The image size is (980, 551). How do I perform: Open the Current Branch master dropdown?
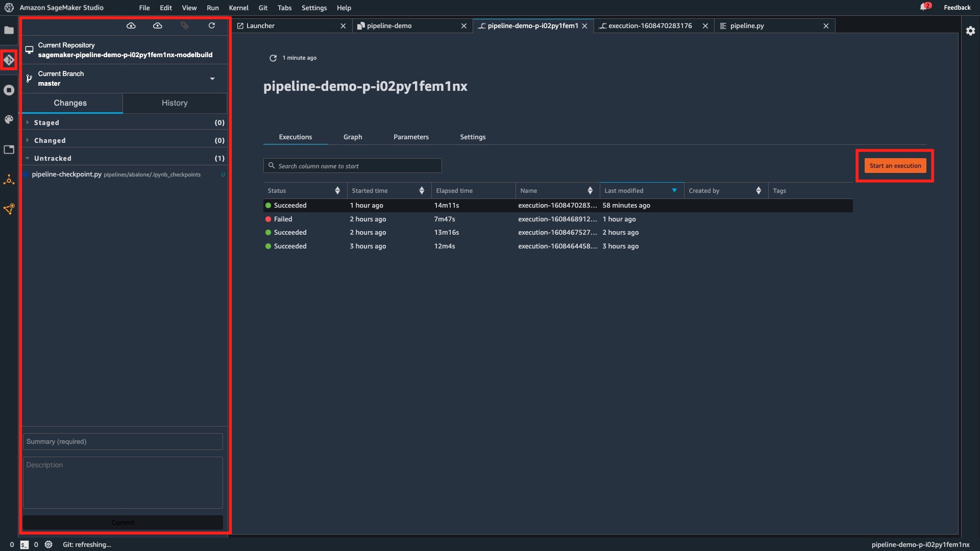coord(212,79)
